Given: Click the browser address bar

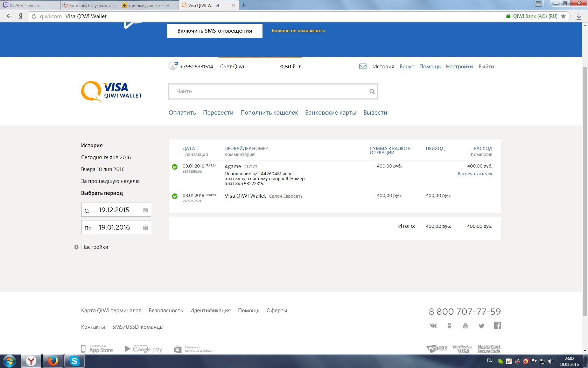Looking at the screenshot, I should (x=266, y=16).
